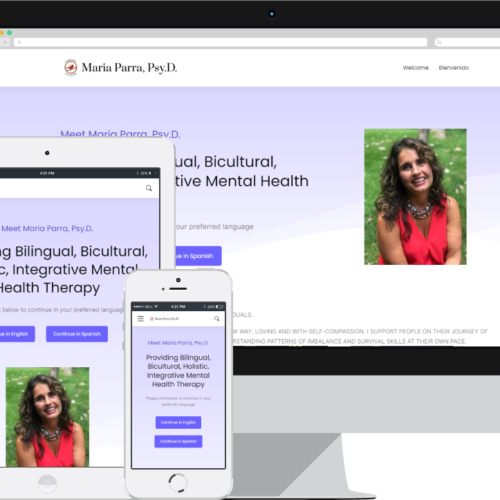Tap Continue in English on the tablet
The width and height of the screenshot is (500, 500).
point(17,334)
